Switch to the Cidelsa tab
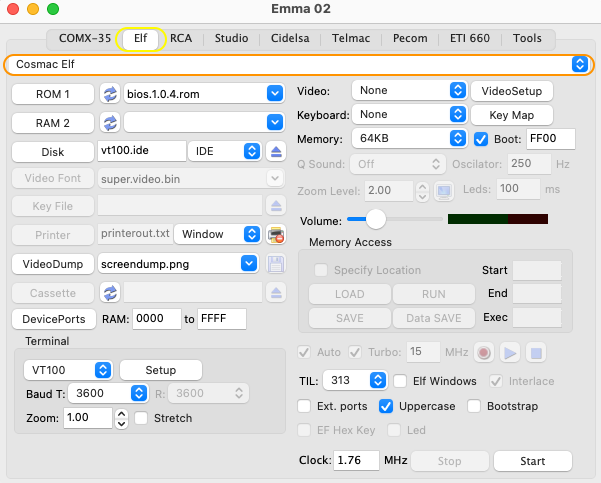Image resolution: width=601 pixels, height=483 pixels. (290, 38)
